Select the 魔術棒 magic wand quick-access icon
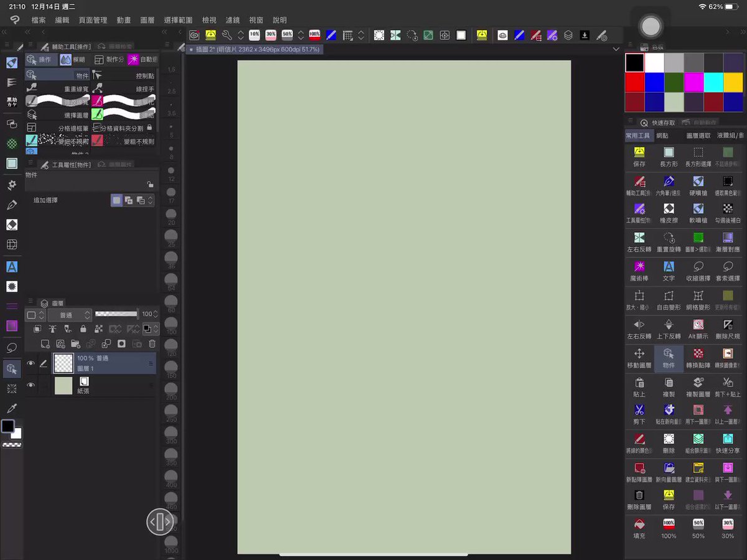747x560 pixels. pos(639,266)
